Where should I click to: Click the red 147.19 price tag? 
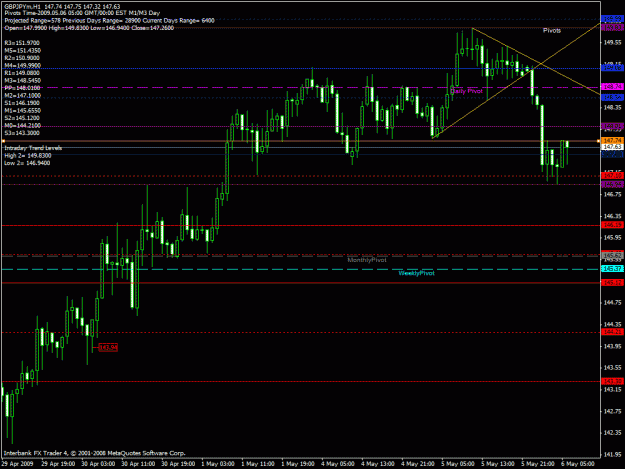(x=612, y=175)
